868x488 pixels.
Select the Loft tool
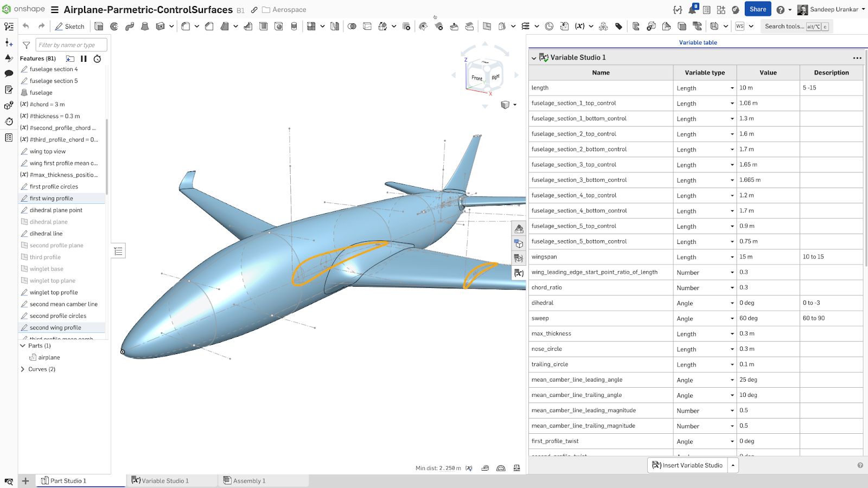(144, 26)
